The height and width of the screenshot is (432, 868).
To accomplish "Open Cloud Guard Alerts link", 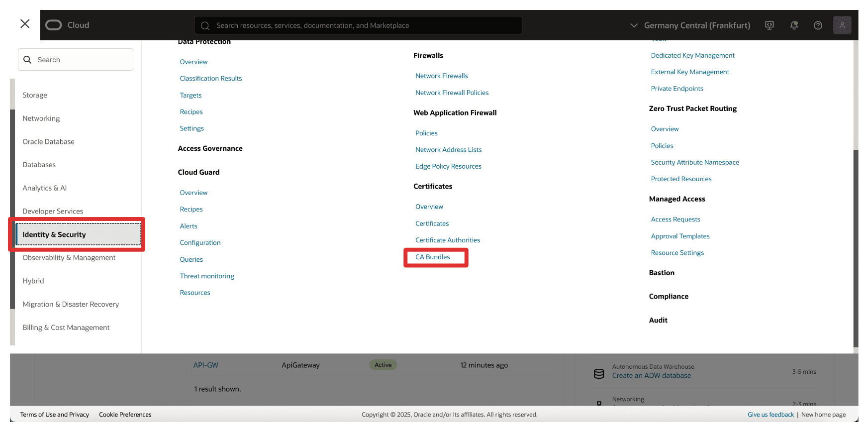I will pyautogui.click(x=189, y=226).
